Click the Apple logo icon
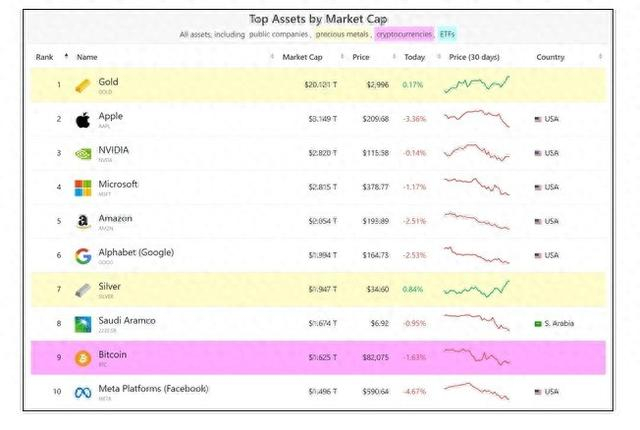640x430 pixels. coord(83,120)
